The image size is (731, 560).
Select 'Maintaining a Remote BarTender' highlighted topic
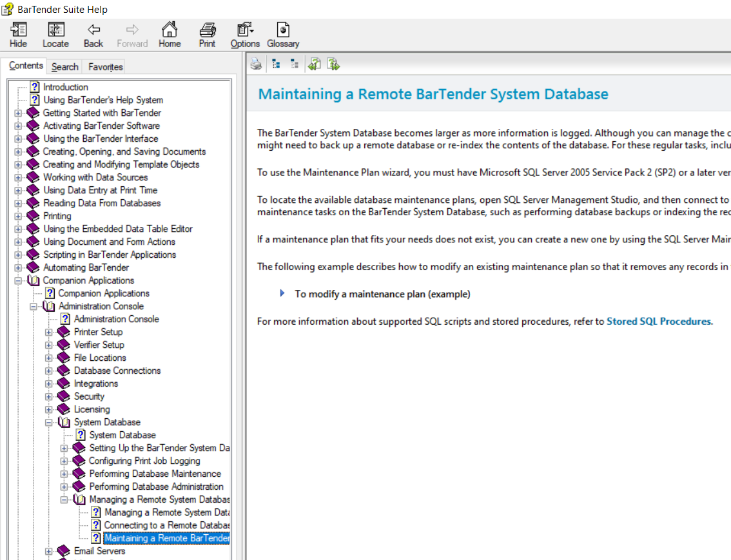167,538
